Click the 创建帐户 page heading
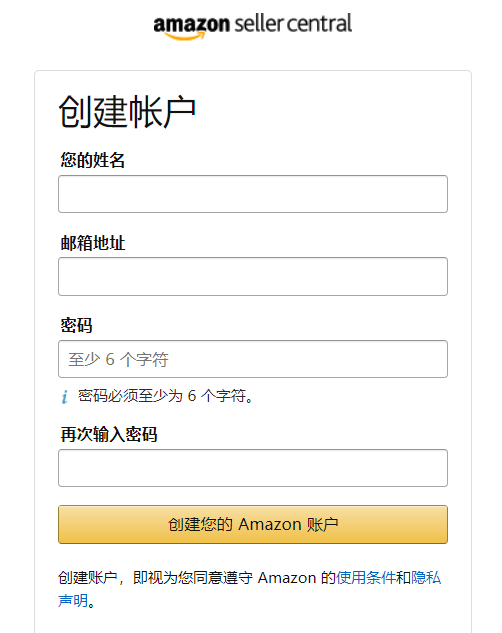The width and height of the screenshot is (502, 633). pyautogui.click(x=127, y=112)
